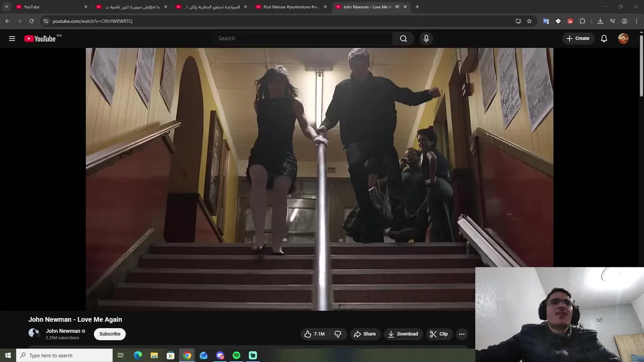Image resolution: width=644 pixels, height=362 pixels.
Task: Open the YouTube guide hamburger menu
Action: [x=12, y=38]
